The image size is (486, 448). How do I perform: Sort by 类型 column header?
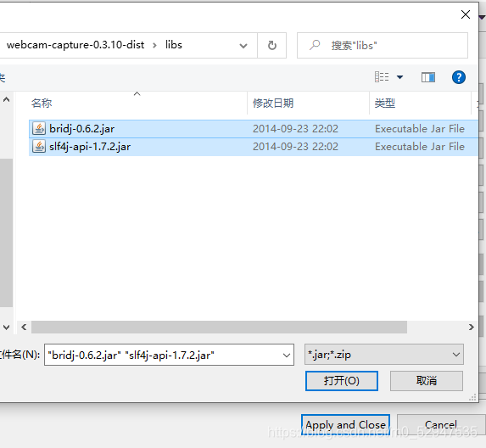[385, 103]
